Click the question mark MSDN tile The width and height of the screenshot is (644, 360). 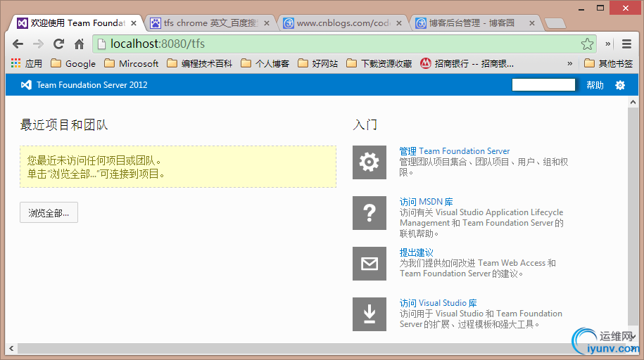click(x=370, y=213)
